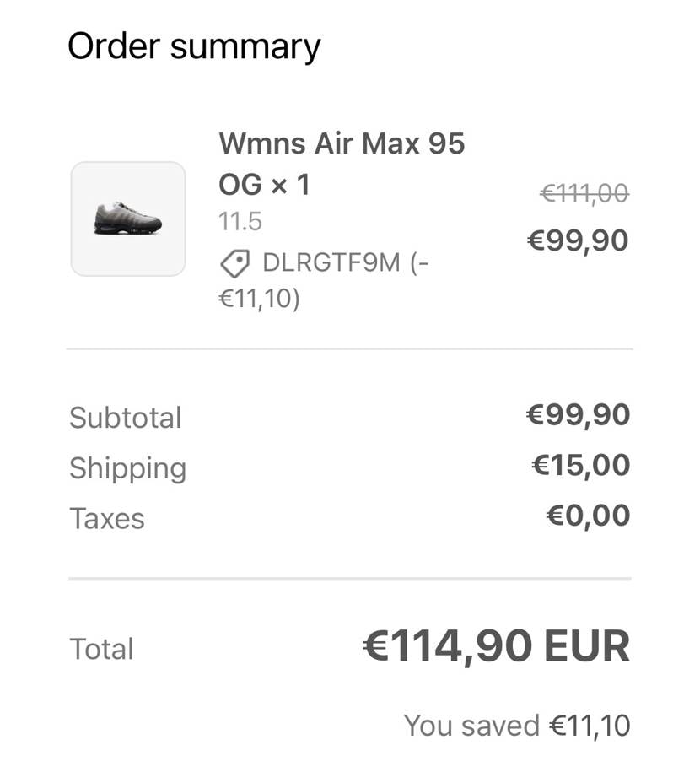Click the €15,00 shipping cost

click(x=581, y=465)
